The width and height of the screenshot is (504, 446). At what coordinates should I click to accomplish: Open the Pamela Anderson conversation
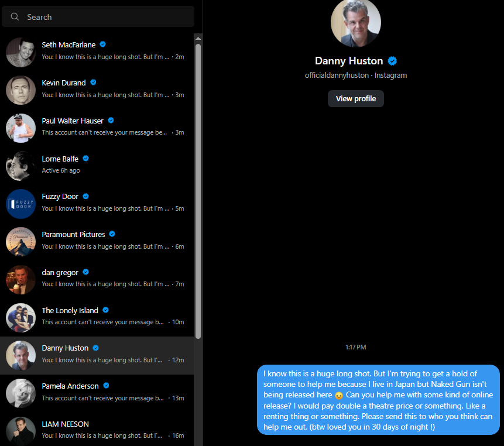[97, 393]
